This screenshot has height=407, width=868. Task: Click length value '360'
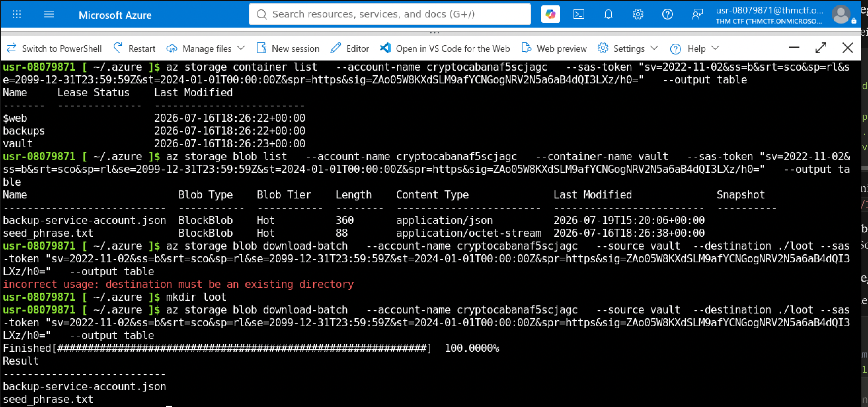[x=344, y=220]
